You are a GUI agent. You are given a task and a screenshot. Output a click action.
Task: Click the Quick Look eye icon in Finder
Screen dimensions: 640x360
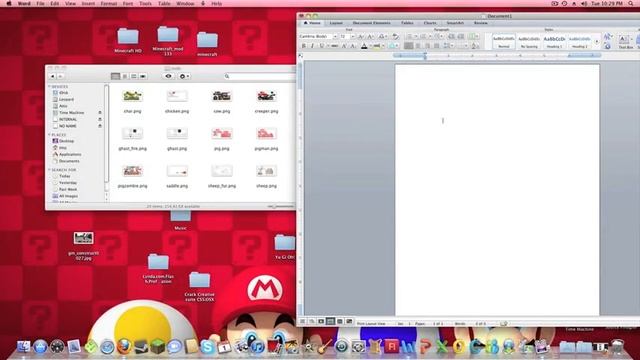(x=168, y=76)
